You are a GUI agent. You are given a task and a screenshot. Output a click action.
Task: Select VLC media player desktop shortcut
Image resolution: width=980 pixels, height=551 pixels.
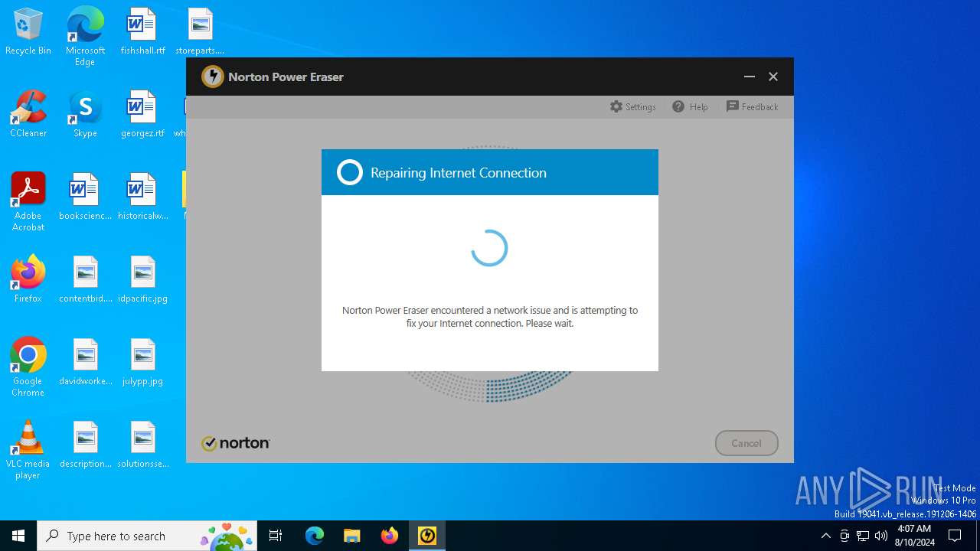[x=28, y=450]
